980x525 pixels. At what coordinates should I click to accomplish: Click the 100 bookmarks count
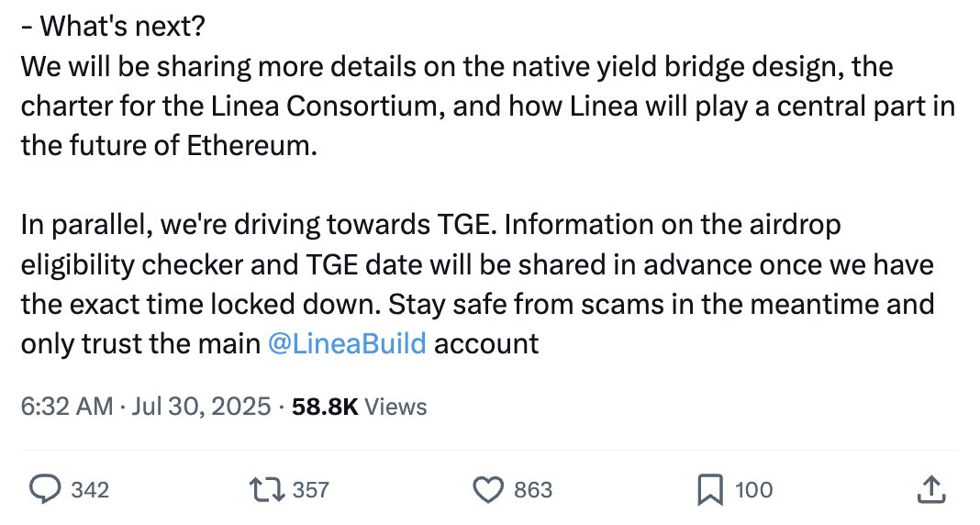(x=753, y=489)
